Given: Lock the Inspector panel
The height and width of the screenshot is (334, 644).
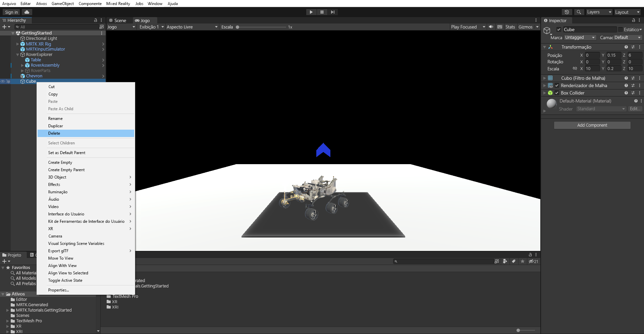Looking at the screenshot, I should pyautogui.click(x=634, y=20).
